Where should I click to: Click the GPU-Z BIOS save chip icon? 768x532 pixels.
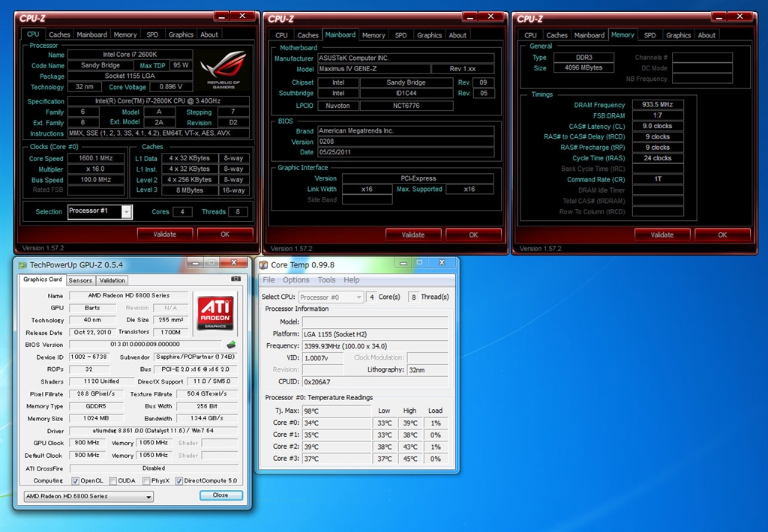231,345
